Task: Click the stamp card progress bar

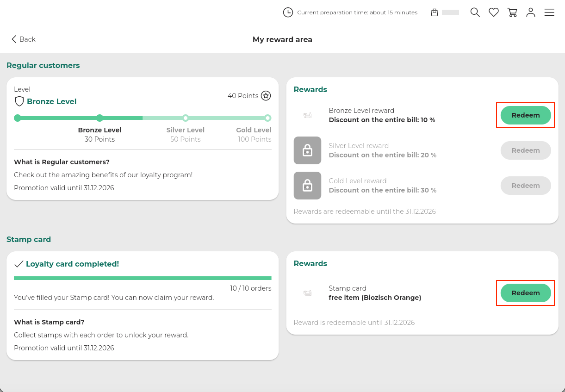Action: click(143, 278)
